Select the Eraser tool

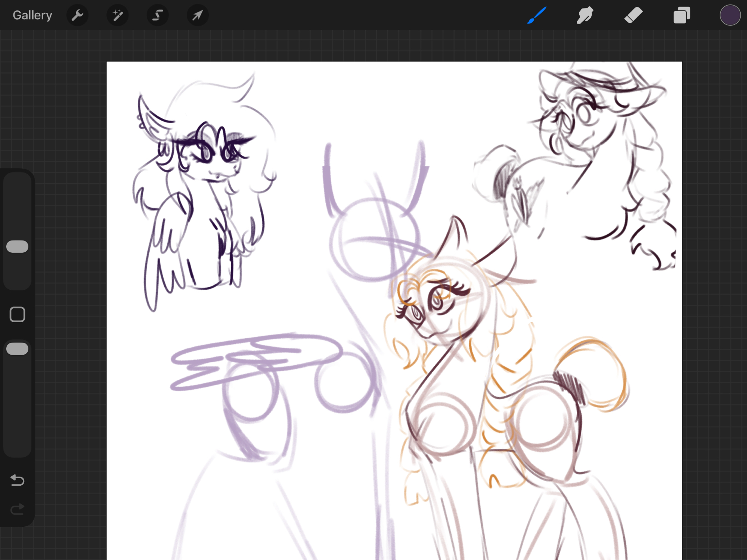[x=633, y=15]
